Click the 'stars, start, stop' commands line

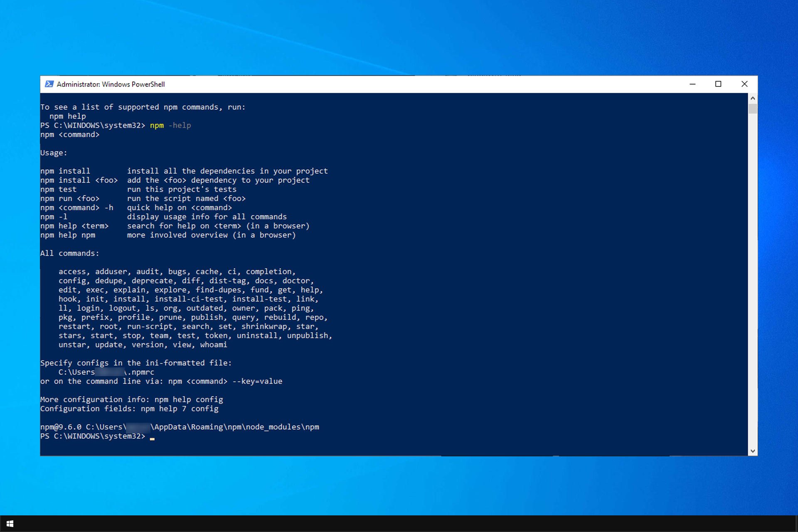pos(195,336)
